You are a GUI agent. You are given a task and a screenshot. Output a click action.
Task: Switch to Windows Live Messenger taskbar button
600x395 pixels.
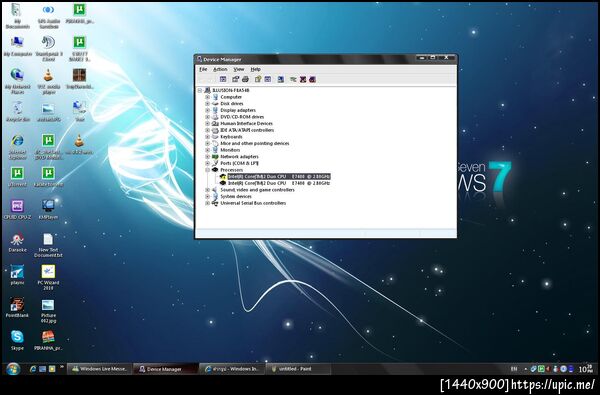pos(99,369)
